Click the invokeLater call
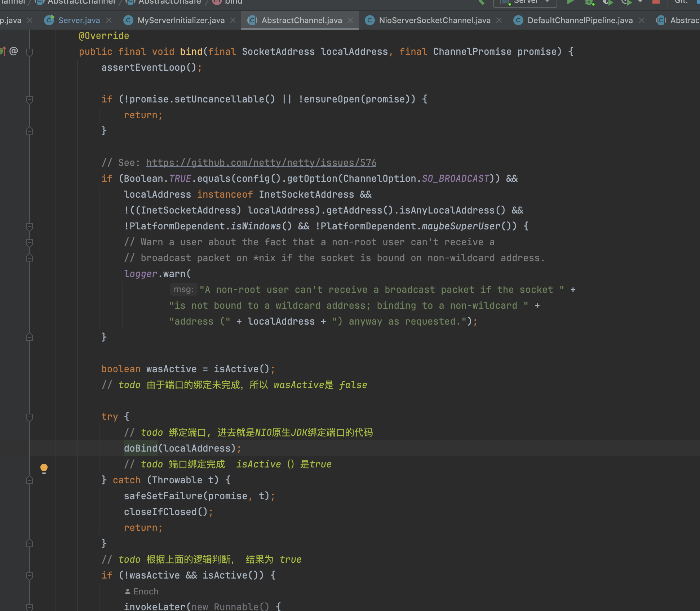This screenshot has height=611, width=700. 155,607
